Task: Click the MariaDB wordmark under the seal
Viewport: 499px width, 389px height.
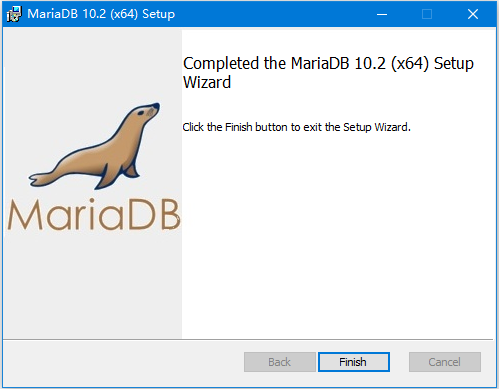Action: (x=94, y=214)
